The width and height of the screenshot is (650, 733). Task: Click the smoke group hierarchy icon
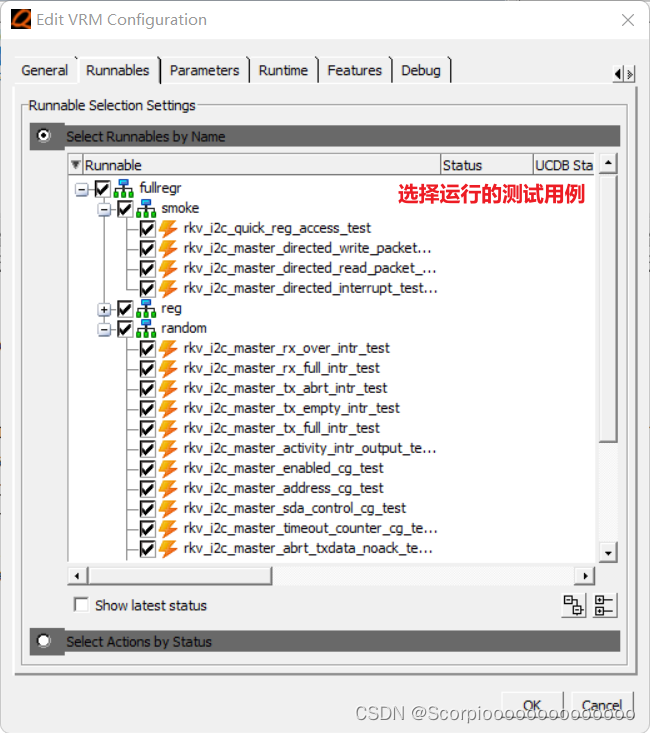click(146, 208)
